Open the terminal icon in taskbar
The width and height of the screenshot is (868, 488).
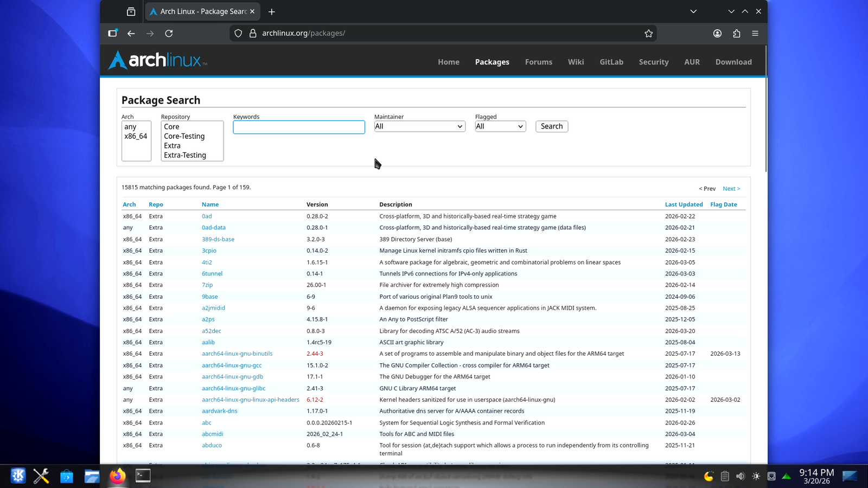143,476
